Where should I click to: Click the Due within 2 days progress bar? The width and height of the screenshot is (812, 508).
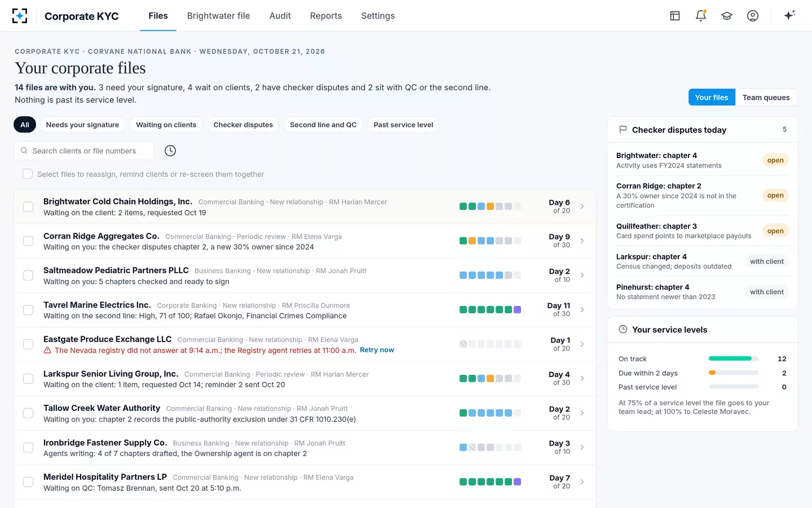tap(733, 373)
